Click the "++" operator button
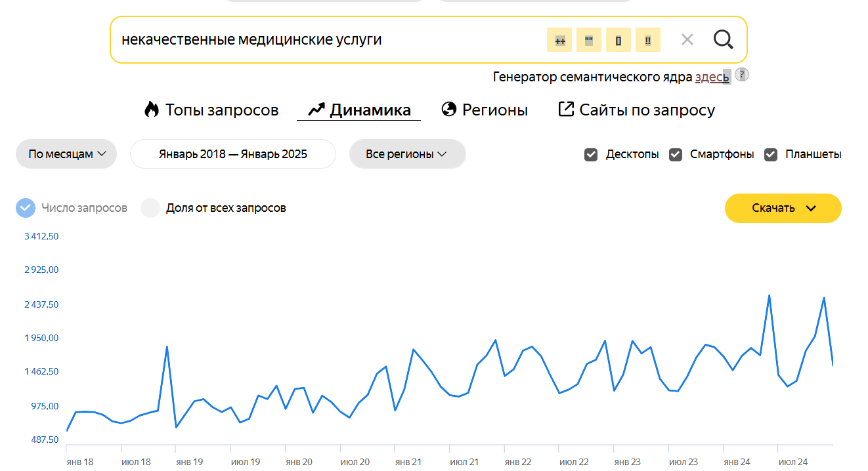This screenshot has height=471, width=868. [559, 40]
